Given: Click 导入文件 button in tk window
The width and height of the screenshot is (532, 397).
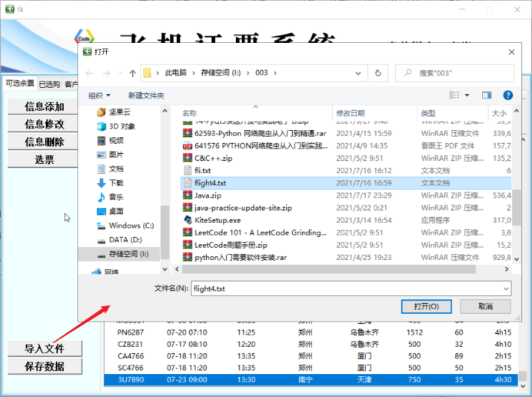Looking at the screenshot, I should coord(45,349).
